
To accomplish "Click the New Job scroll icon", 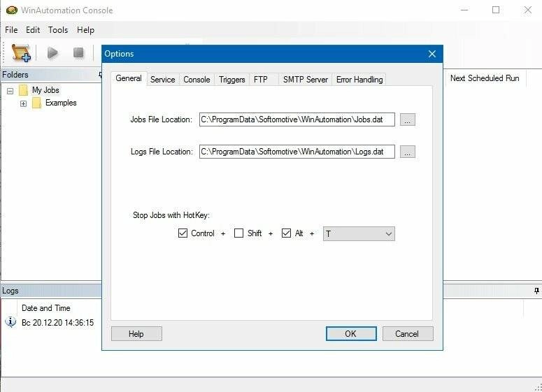I will pyautogui.click(x=21, y=53).
